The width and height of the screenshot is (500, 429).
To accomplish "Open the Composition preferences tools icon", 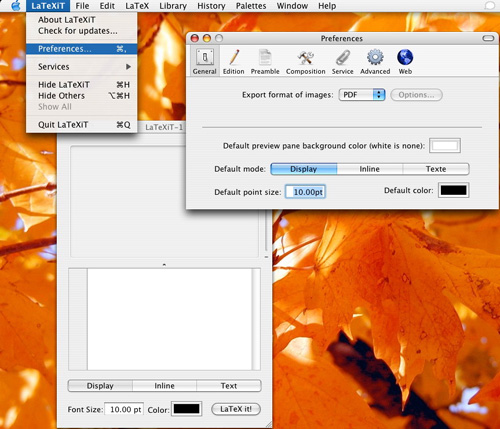I will 306,57.
